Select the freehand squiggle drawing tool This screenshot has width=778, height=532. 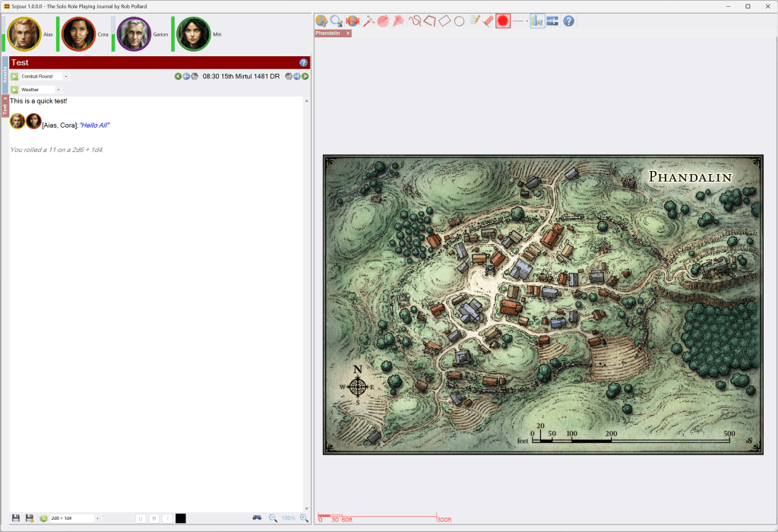pyautogui.click(x=415, y=21)
